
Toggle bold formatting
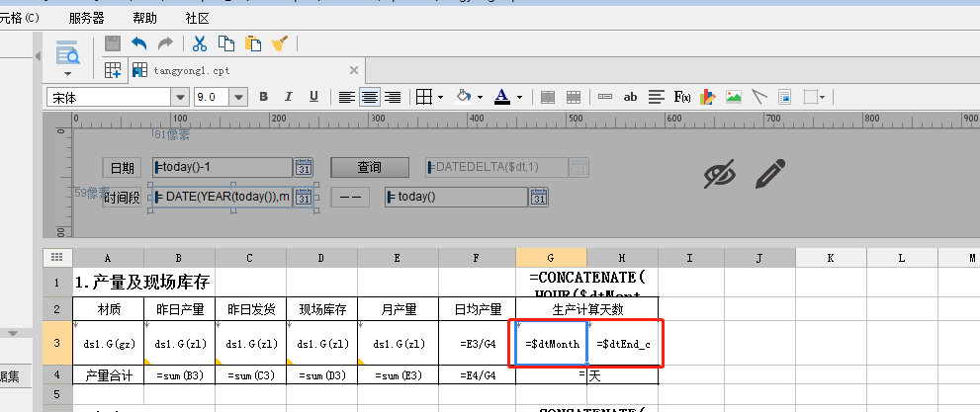[264, 97]
